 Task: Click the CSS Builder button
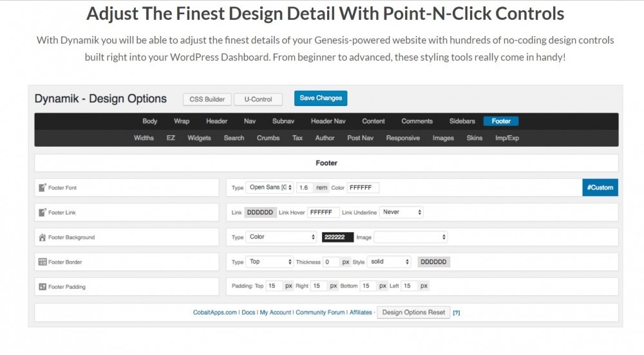pos(207,99)
